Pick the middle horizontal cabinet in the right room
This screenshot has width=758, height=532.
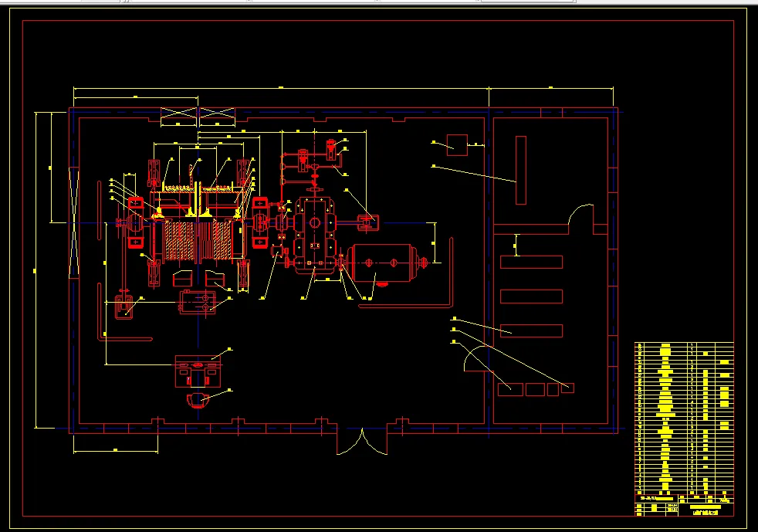(x=531, y=296)
